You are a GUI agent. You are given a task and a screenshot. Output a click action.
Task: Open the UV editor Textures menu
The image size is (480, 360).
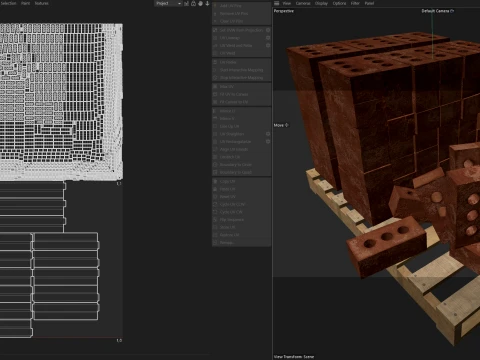point(42,3)
